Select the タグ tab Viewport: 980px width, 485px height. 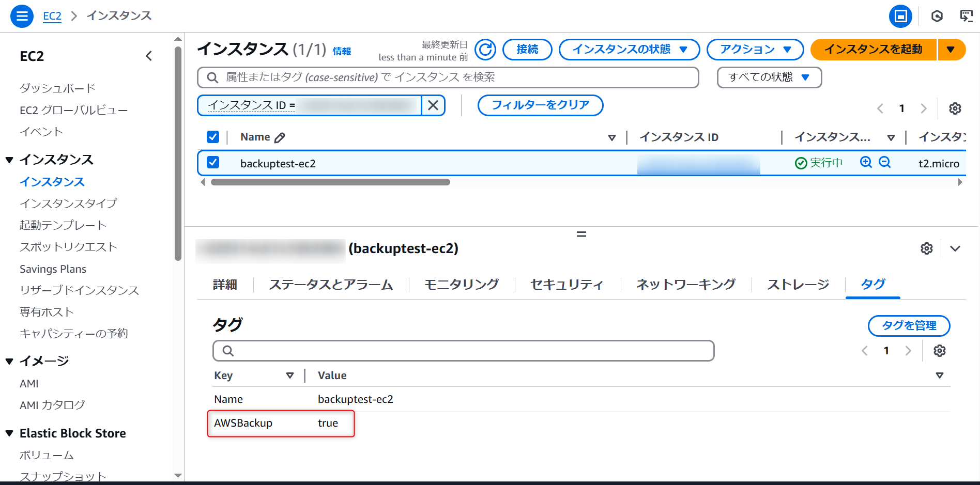pyautogui.click(x=873, y=284)
